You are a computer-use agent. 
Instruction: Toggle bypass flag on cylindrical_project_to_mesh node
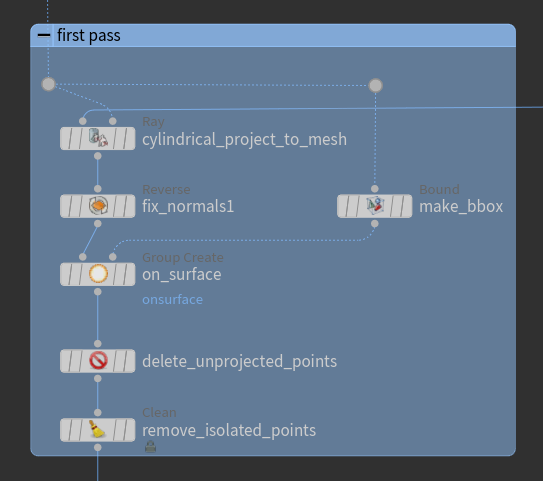[66, 138]
